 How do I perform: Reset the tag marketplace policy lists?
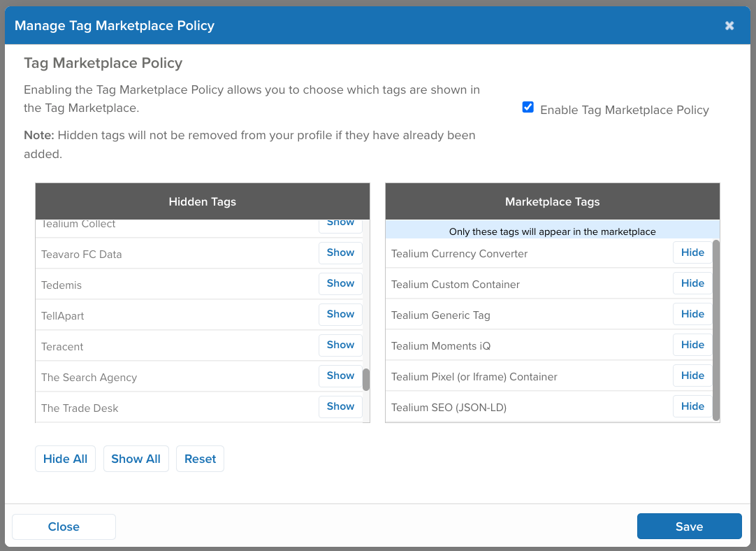tap(200, 459)
